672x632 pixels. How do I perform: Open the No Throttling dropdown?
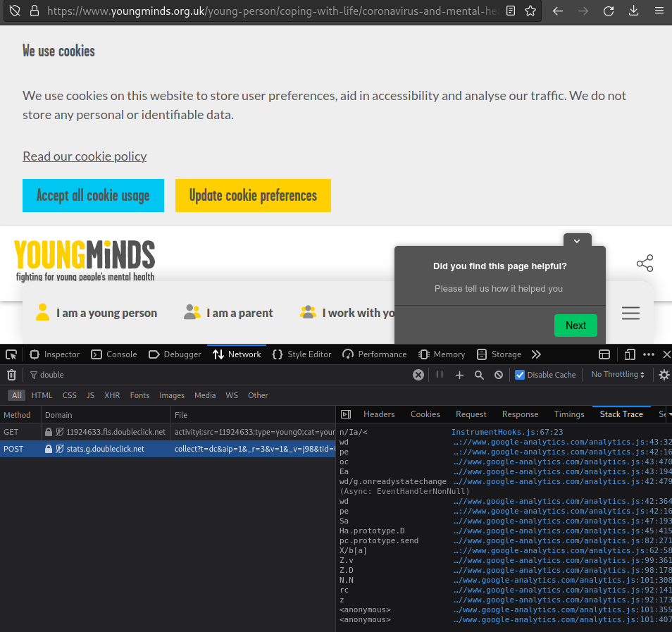[x=618, y=374]
